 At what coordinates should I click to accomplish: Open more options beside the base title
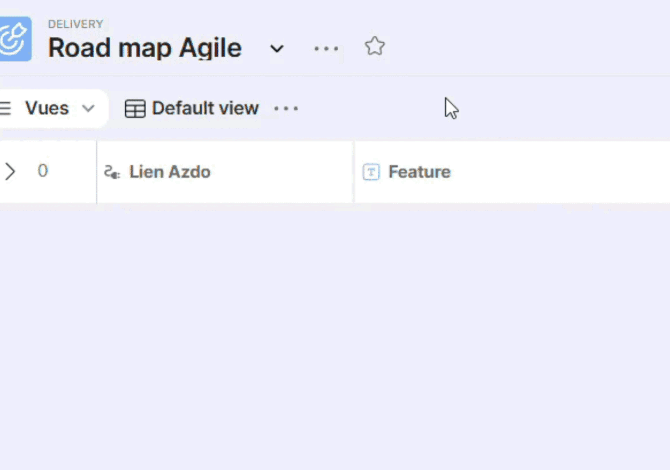[326, 48]
